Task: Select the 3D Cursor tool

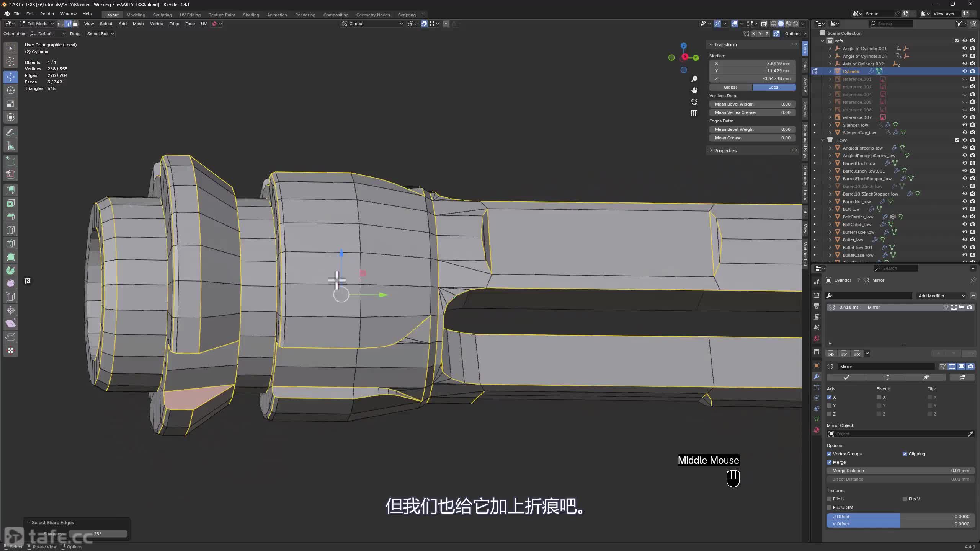Action: click(11, 62)
